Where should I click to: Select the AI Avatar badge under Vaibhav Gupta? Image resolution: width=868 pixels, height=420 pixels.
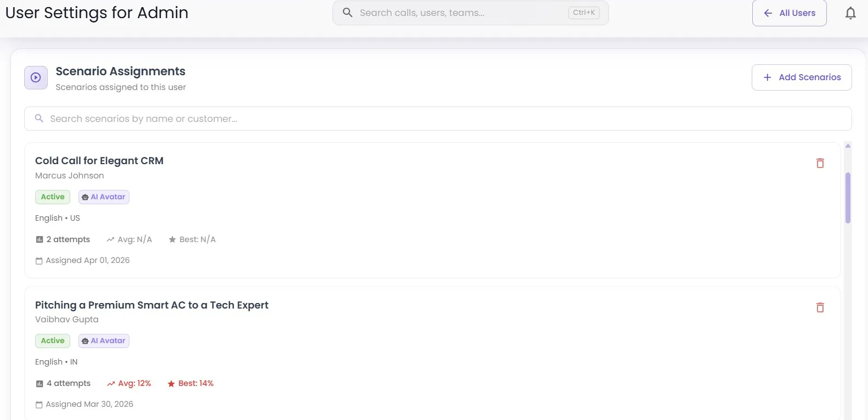pyautogui.click(x=104, y=341)
